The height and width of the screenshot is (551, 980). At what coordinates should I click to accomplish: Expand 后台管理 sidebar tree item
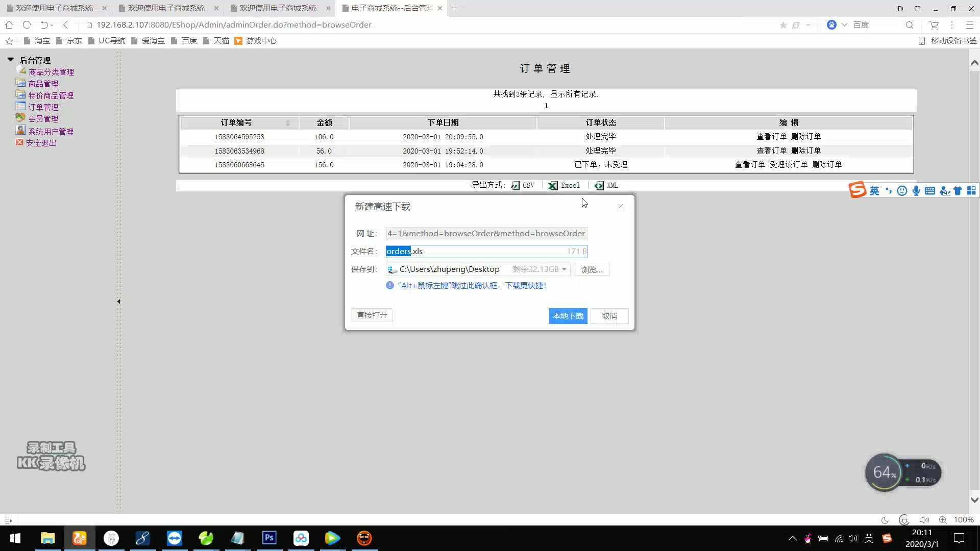pos(11,60)
